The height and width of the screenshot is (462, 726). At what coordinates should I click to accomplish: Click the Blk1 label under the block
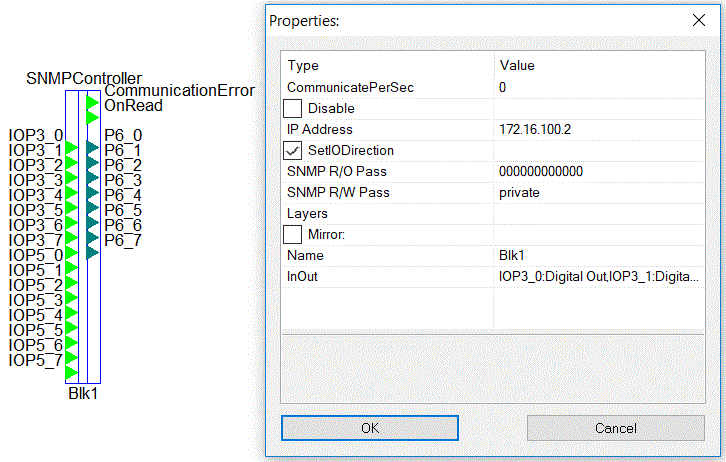click(x=83, y=393)
